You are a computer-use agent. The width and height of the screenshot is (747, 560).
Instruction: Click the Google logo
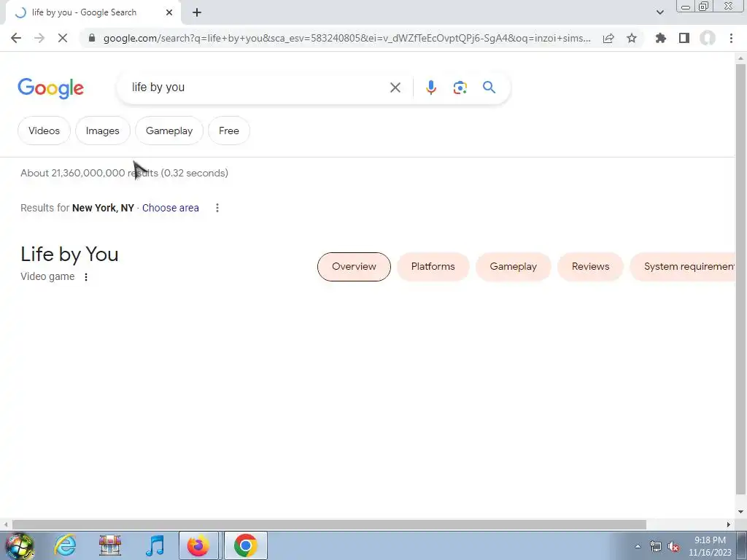click(x=50, y=88)
